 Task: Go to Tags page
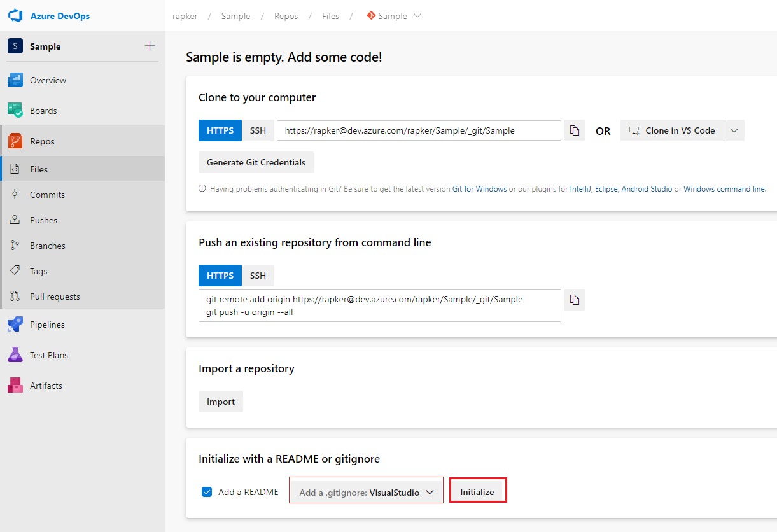point(83,271)
